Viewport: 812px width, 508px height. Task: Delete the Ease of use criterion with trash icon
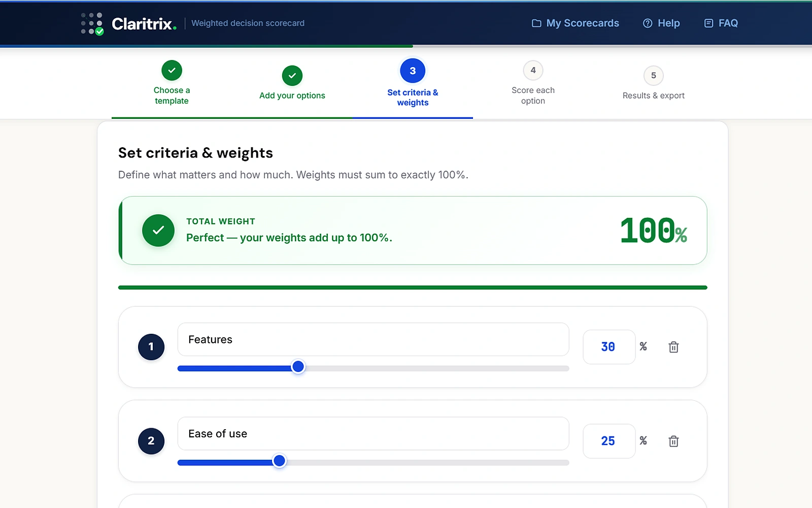(x=673, y=441)
